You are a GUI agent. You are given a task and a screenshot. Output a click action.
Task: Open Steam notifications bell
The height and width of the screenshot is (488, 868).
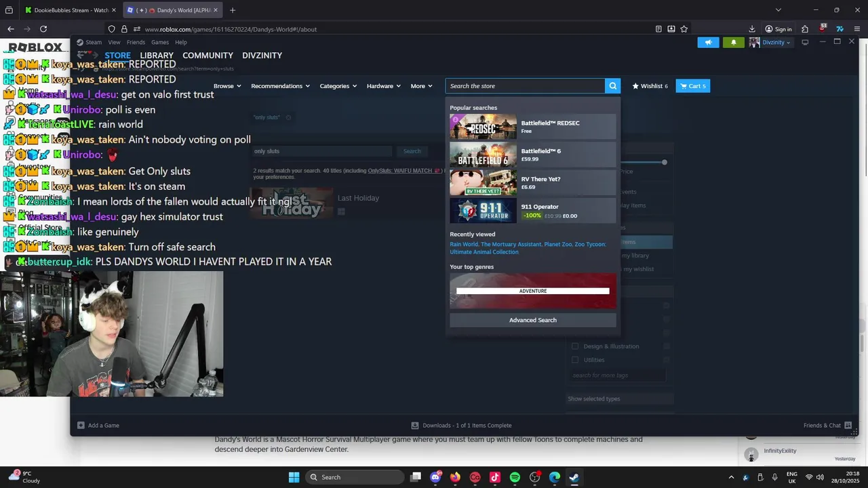pos(733,42)
